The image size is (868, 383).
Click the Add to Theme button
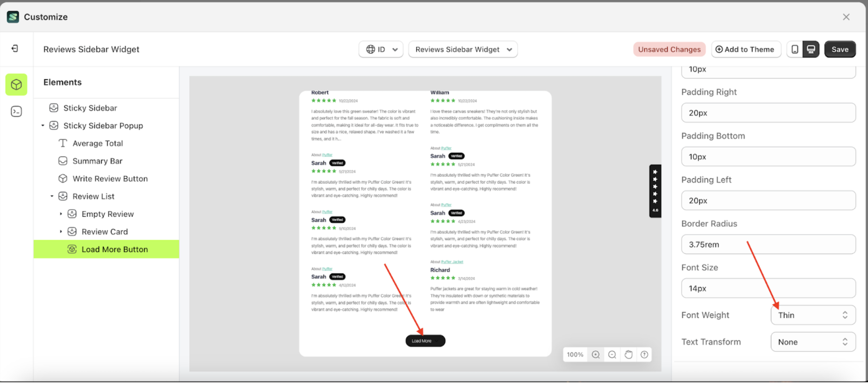(x=746, y=49)
